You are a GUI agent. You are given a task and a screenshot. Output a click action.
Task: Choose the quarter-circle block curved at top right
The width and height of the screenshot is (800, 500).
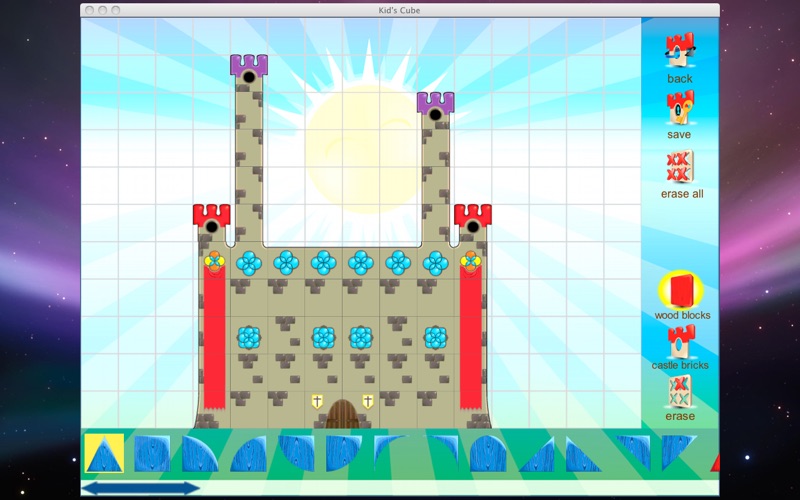coord(200,453)
